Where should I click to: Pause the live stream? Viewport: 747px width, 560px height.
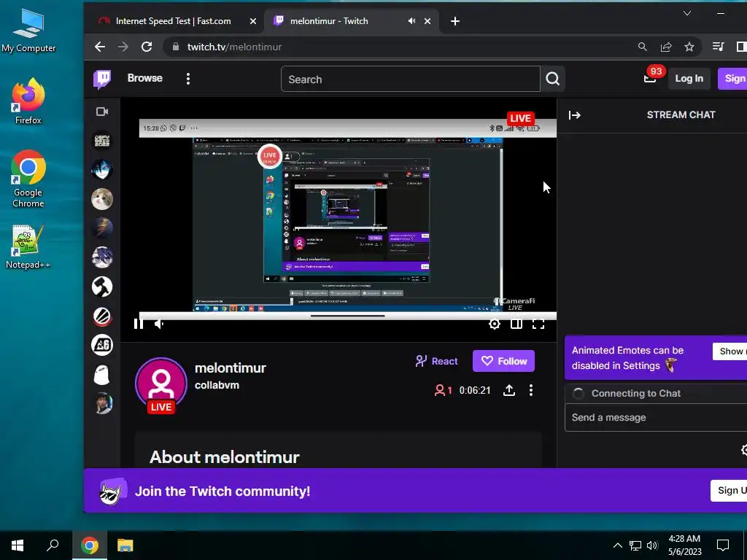(x=139, y=324)
